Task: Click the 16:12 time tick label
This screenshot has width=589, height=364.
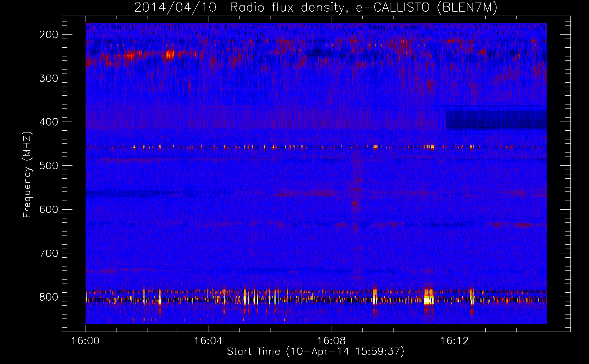Action: [x=454, y=341]
